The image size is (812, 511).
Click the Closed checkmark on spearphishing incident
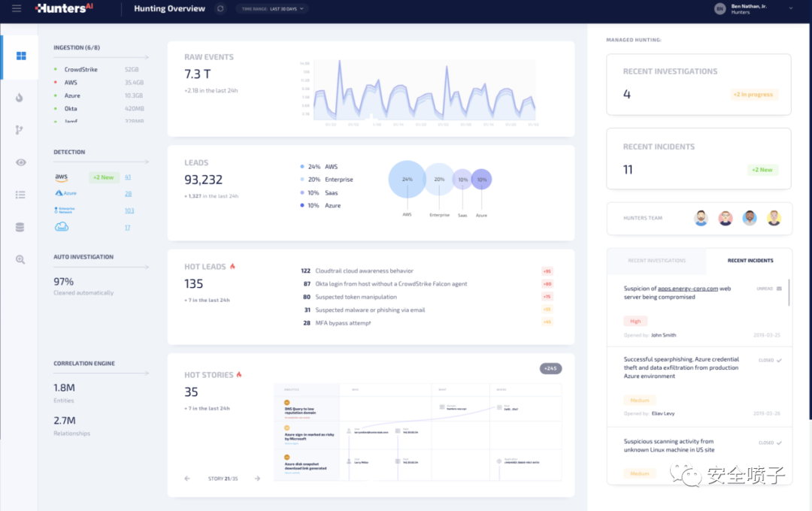click(x=779, y=361)
